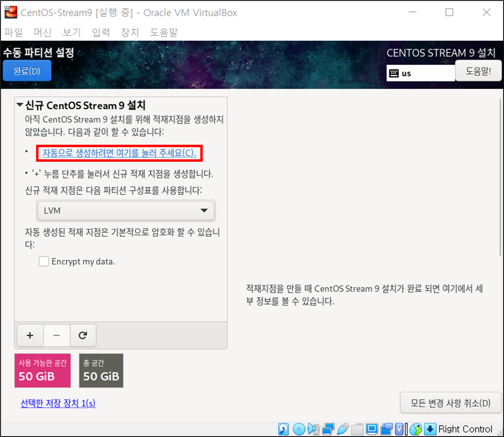Screen dimensions: 504x437
Task: Click the CENTOS STREAM 9 설치 heading
Action: tap(441, 53)
